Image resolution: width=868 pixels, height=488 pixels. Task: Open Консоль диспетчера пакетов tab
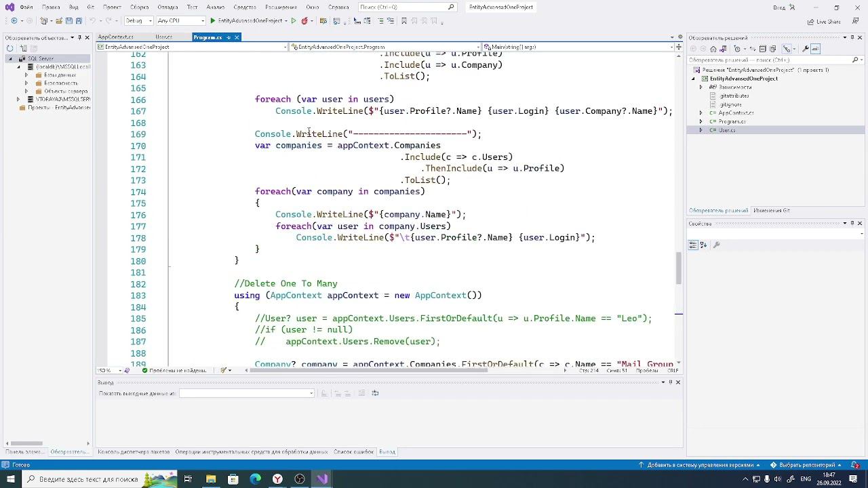coord(134,452)
